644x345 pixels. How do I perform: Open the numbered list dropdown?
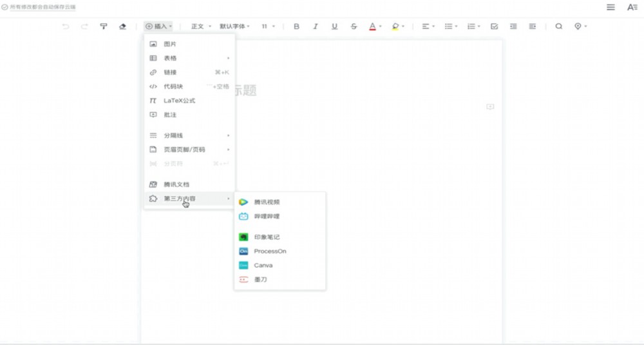click(x=473, y=26)
